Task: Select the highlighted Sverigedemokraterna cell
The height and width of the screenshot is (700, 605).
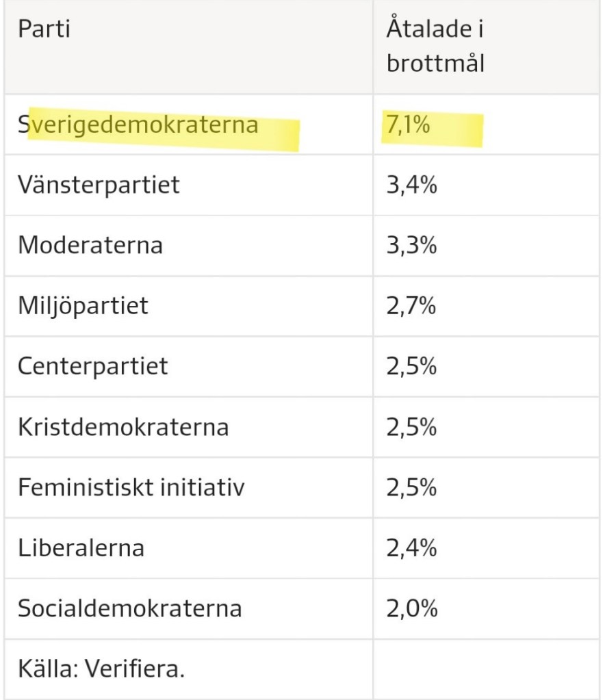Action: tap(138, 125)
